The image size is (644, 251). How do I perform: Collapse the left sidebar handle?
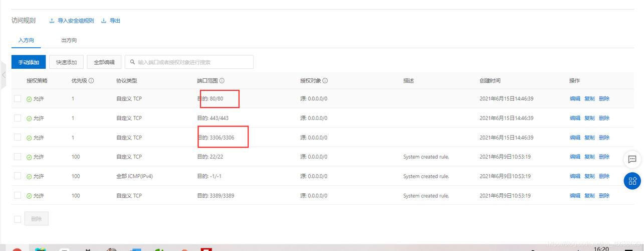tap(3, 75)
